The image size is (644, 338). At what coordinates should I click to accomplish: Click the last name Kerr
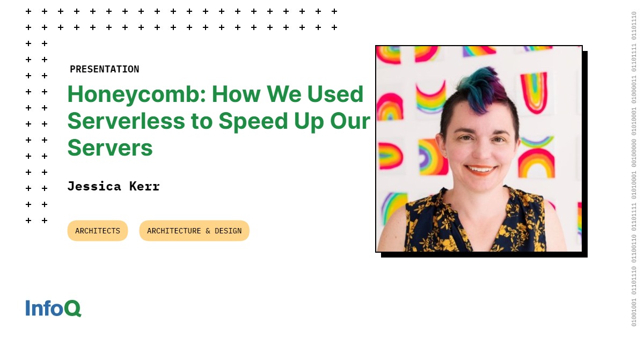[x=144, y=186]
